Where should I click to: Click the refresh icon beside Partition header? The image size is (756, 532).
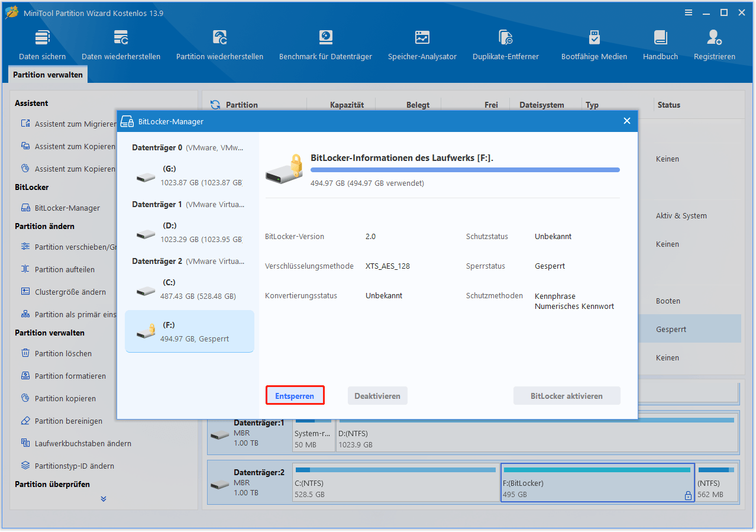(x=215, y=105)
